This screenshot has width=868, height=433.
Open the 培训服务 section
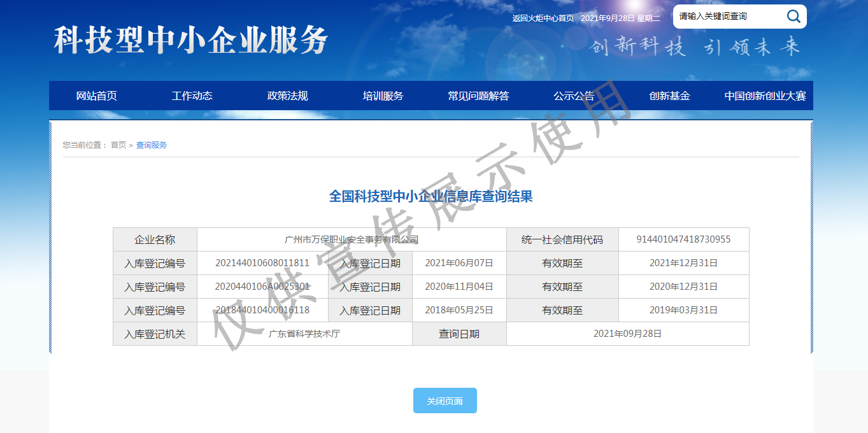383,96
